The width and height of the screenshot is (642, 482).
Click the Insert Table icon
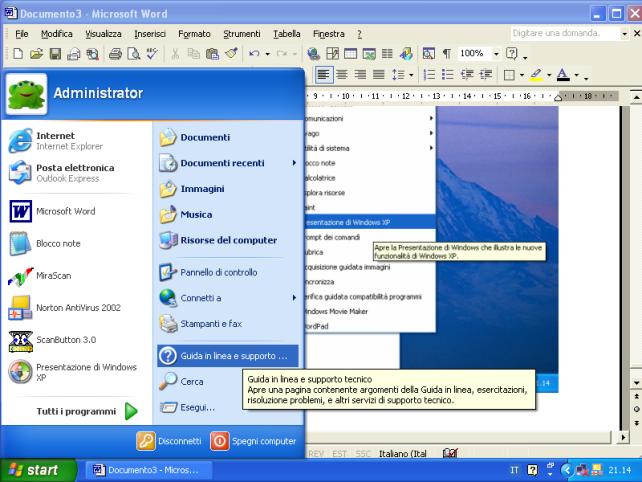point(350,54)
